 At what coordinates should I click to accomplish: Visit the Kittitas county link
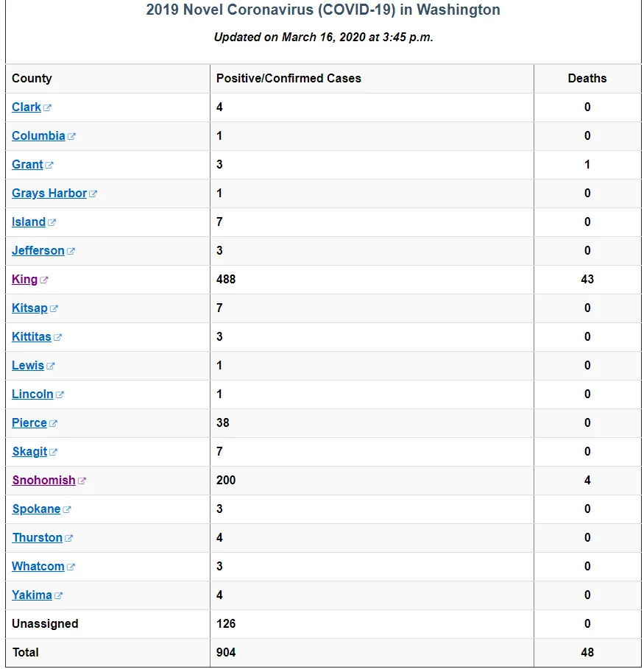click(x=32, y=336)
